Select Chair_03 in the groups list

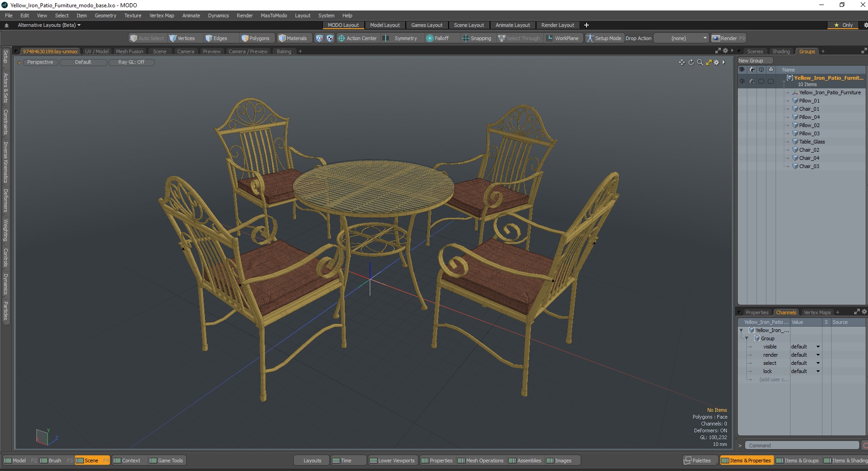(809, 166)
